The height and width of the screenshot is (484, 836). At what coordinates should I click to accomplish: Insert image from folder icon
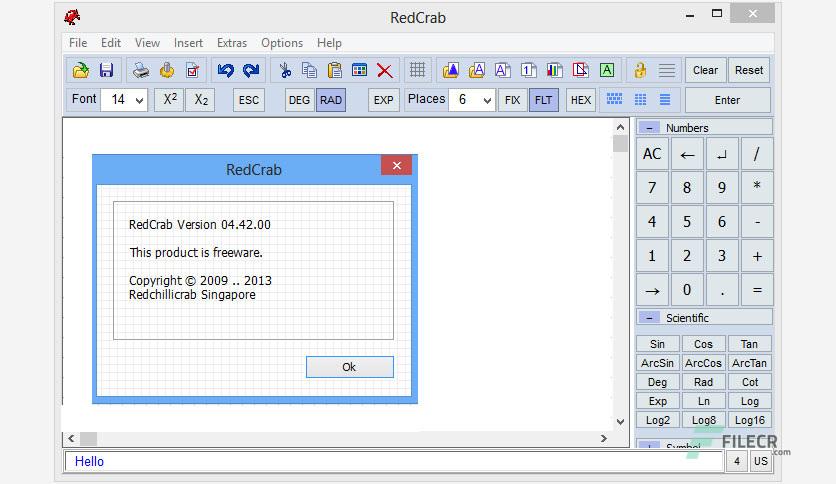point(451,70)
